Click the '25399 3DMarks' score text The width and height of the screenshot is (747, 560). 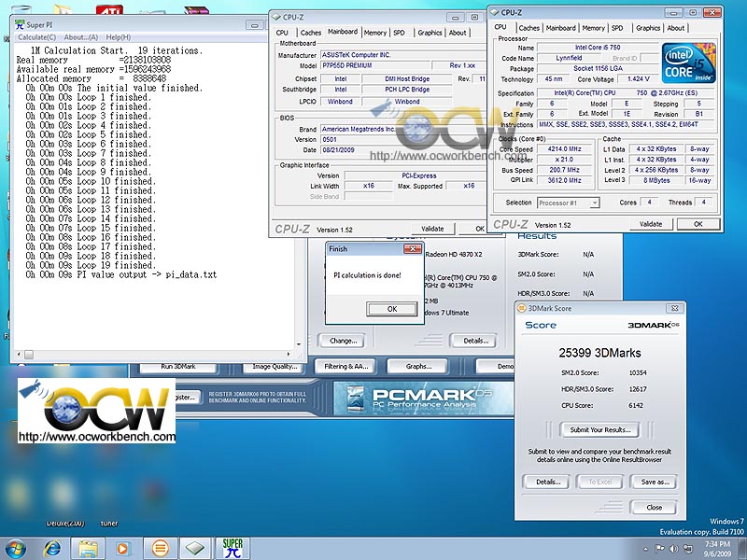(x=599, y=353)
